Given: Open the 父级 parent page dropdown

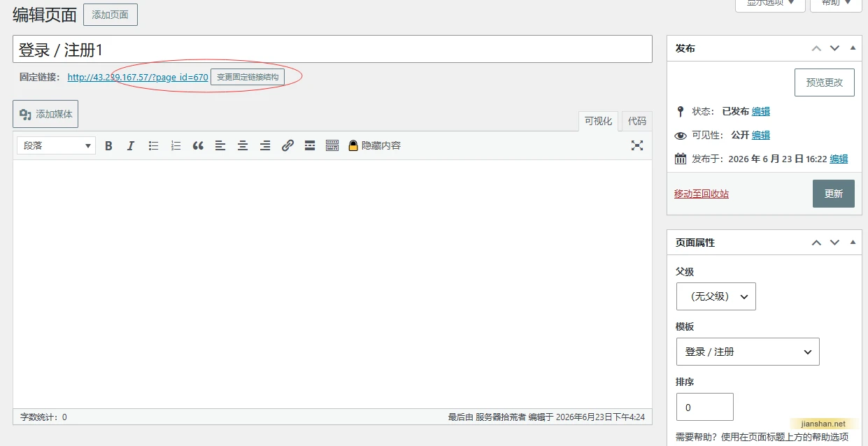Looking at the screenshot, I should 716,296.
